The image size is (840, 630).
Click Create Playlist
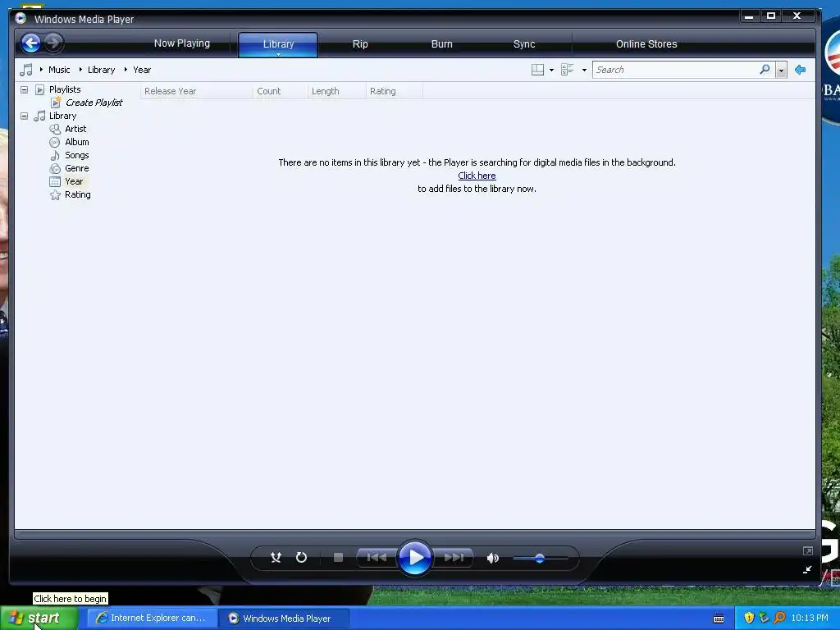(x=94, y=103)
